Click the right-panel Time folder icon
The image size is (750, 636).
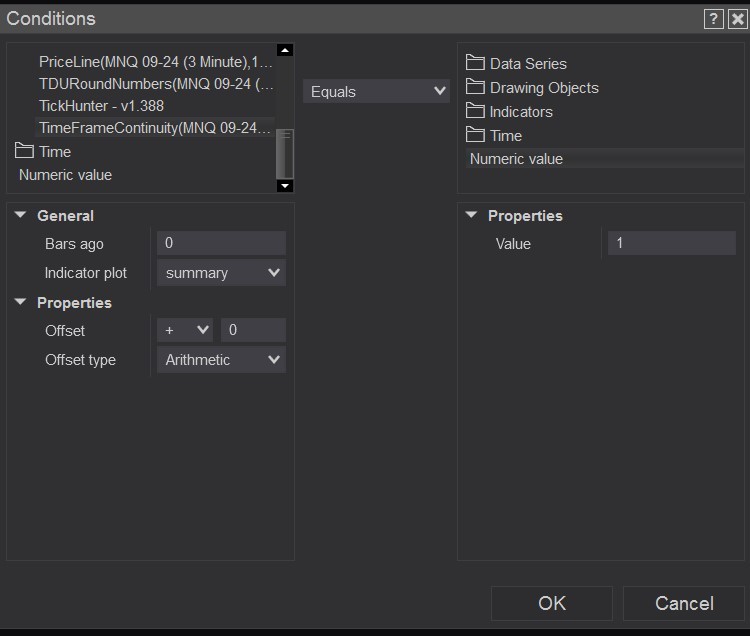(475, 135)
